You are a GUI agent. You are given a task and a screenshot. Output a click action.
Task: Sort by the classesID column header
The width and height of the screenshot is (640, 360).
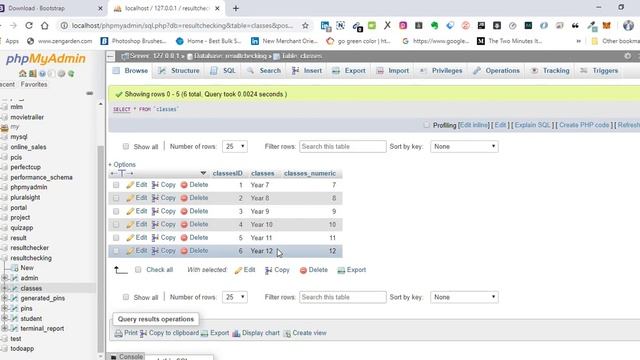[x=227, y=173]
